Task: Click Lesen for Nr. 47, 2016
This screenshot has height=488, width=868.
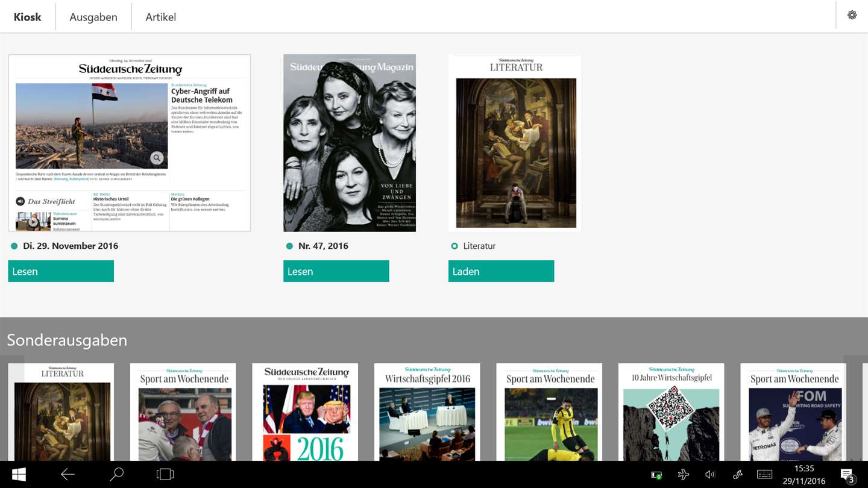Action: pyautogui.click(x=336, y=271)
